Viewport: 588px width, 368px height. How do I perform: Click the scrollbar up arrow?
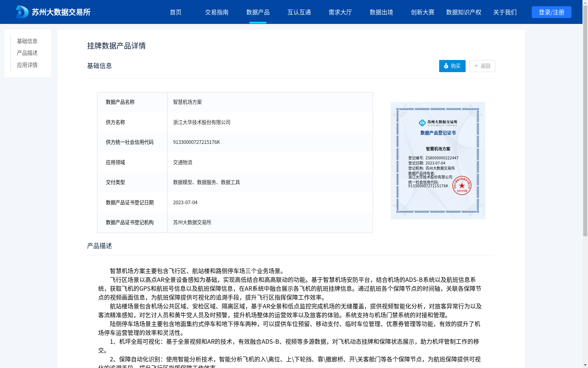(x=585, y=3)
